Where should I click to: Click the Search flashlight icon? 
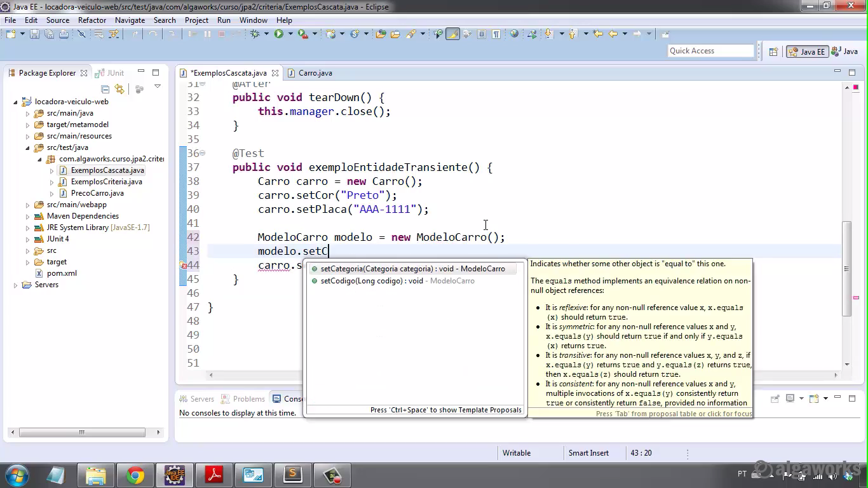[x=411, y=34]
